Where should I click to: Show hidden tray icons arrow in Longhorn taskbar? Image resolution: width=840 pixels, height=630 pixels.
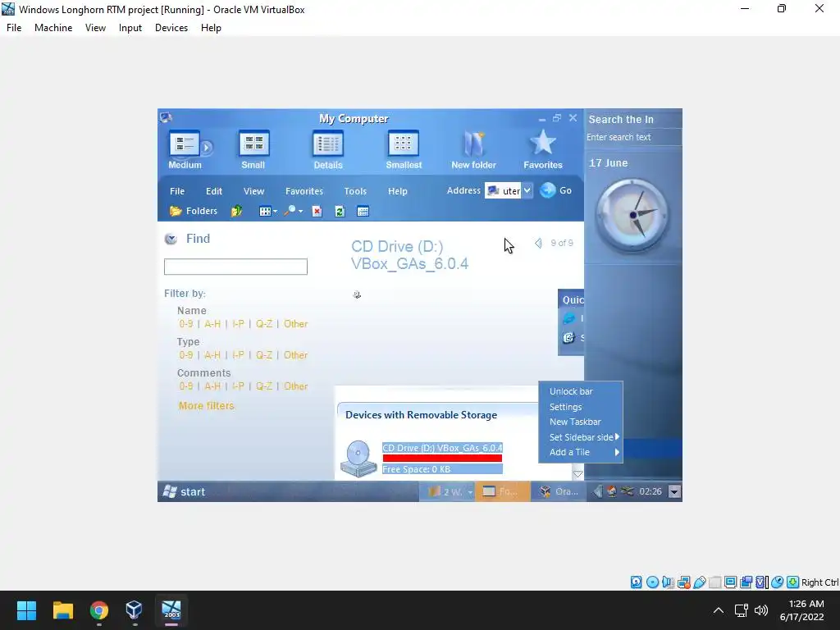pyautogui.click(x=597, y=491)
